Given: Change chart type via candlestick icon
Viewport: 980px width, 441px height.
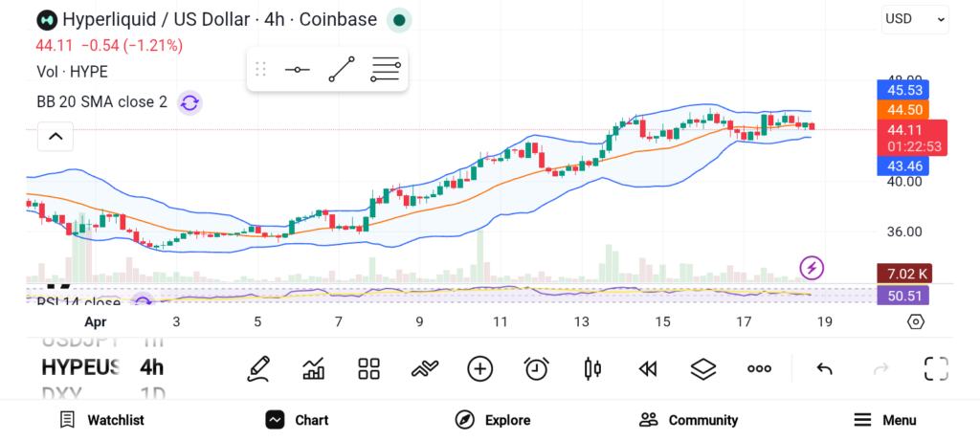Looking at the screenshot, I should point(592,368).
